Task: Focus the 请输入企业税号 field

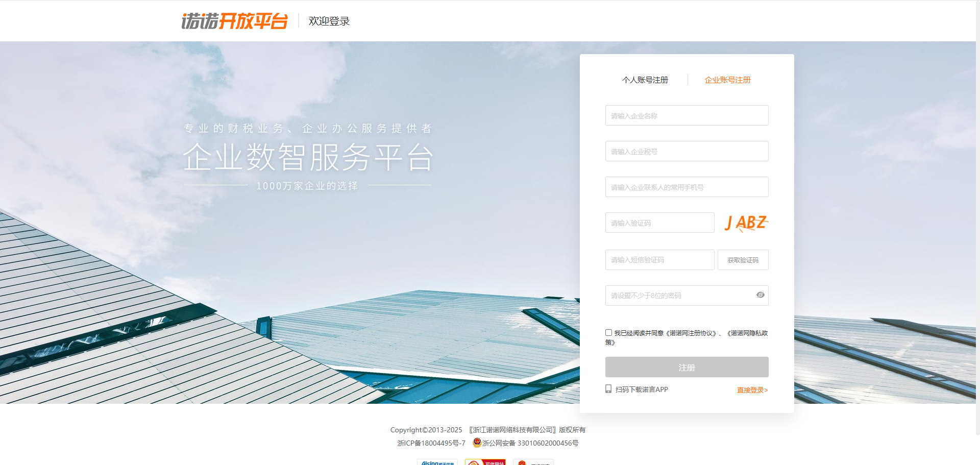Action: (x=687, y=151)
